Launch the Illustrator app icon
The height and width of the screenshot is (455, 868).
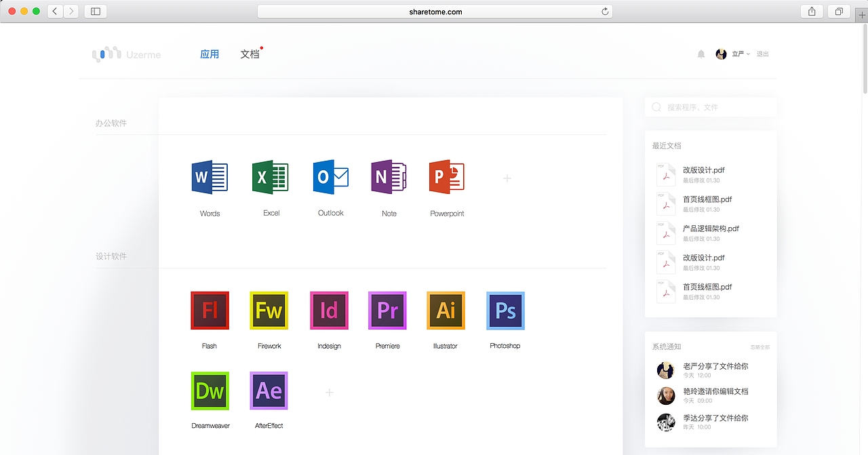[446, 311]
